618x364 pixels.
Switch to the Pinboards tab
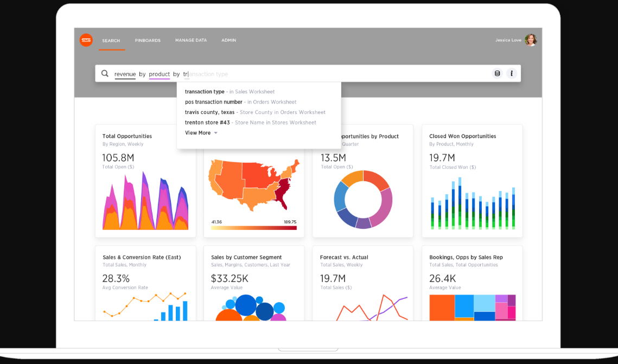coord(148,41)
